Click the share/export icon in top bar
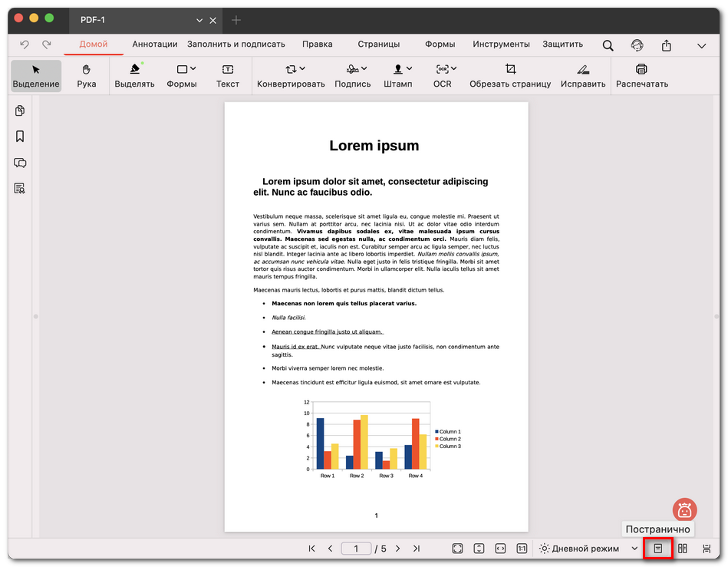 click(667, 45)
